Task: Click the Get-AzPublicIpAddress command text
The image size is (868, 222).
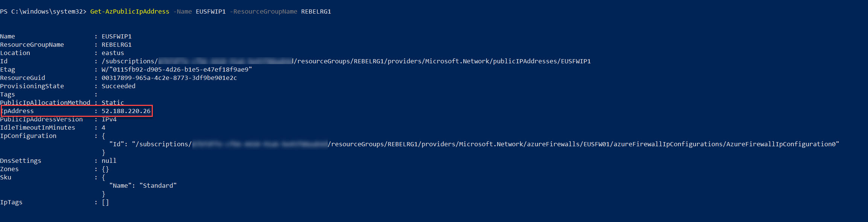Action: tap(129, 12)
